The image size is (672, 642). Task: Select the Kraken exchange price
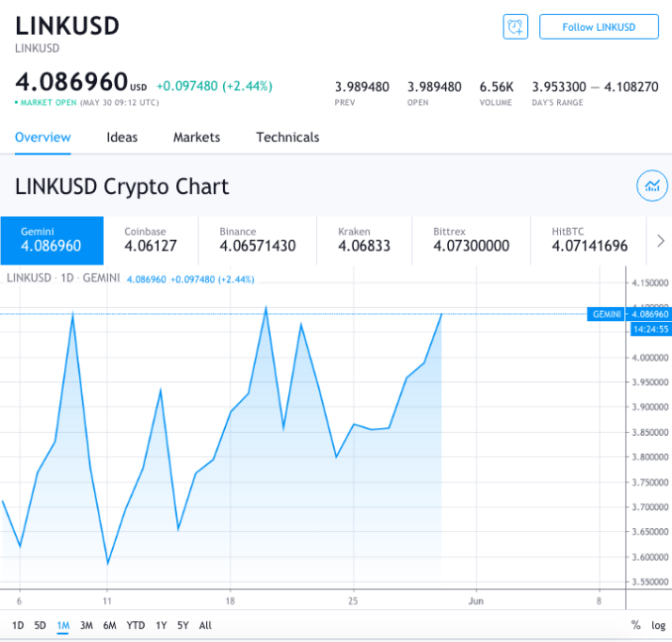pos(364,240)
